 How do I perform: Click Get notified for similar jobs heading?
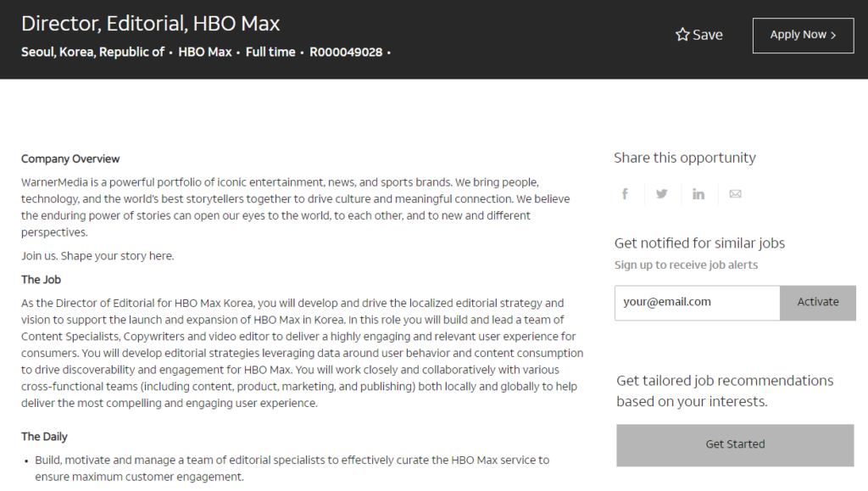pyautogui.click(x=699, y=243)
